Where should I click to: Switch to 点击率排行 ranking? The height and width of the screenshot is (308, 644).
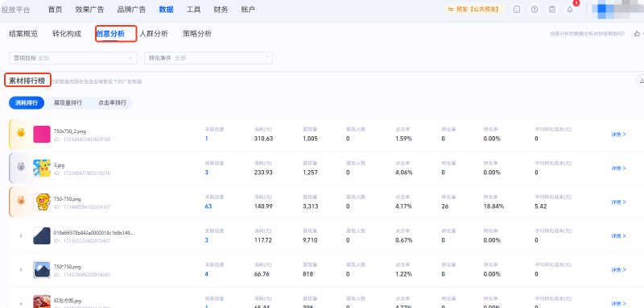[112, 103]
